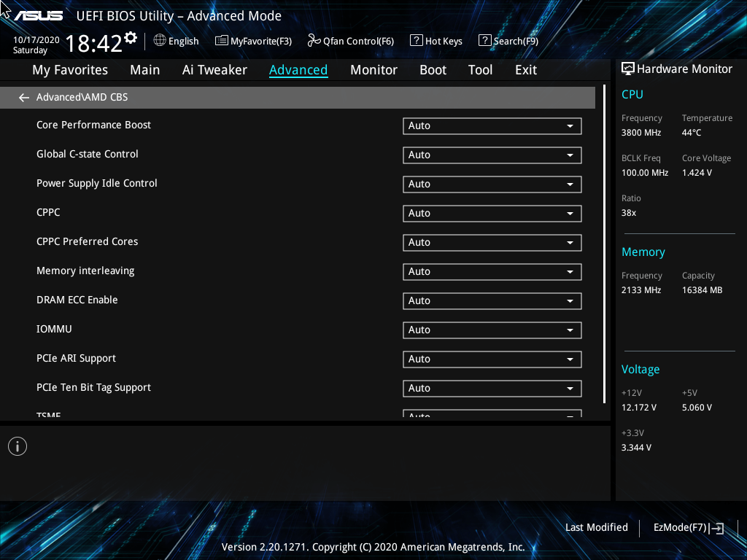
Task: Open Search(F9) label
Action: pos(516,41)
